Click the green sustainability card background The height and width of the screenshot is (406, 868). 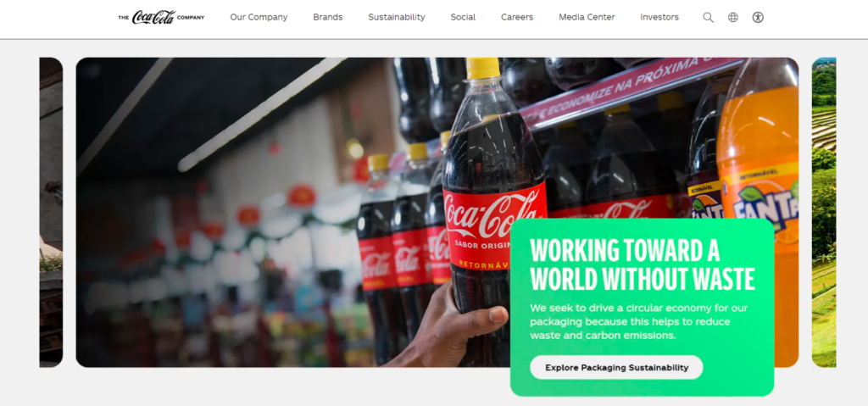[643, 308]
